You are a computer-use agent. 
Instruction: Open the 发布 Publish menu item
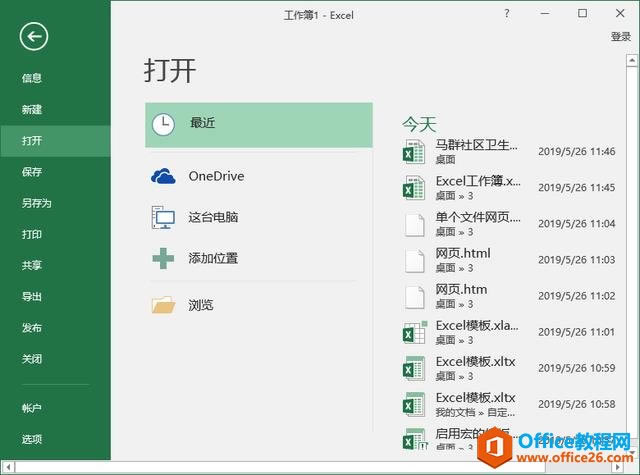[x=32, y=328]
